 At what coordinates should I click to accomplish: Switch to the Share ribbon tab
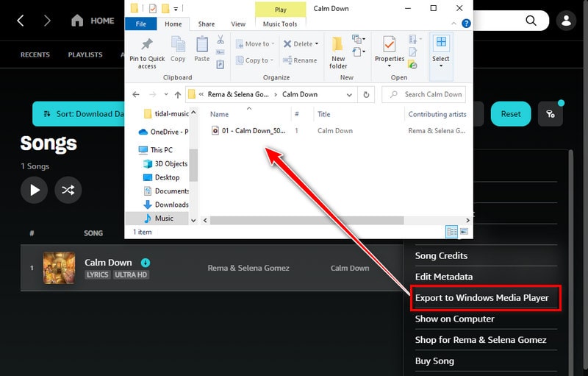click(207, 24)
